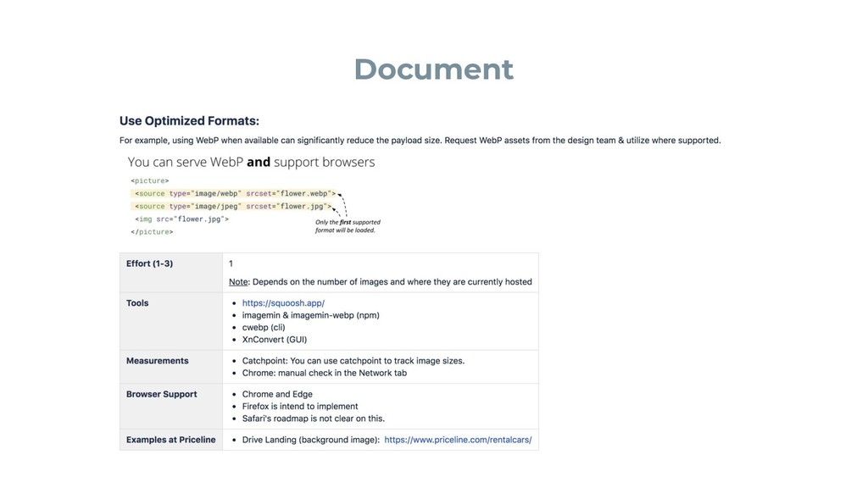868x488 pixels.
Task: Select the 'Tools' row header cell
Action: (x=171, y=321)
